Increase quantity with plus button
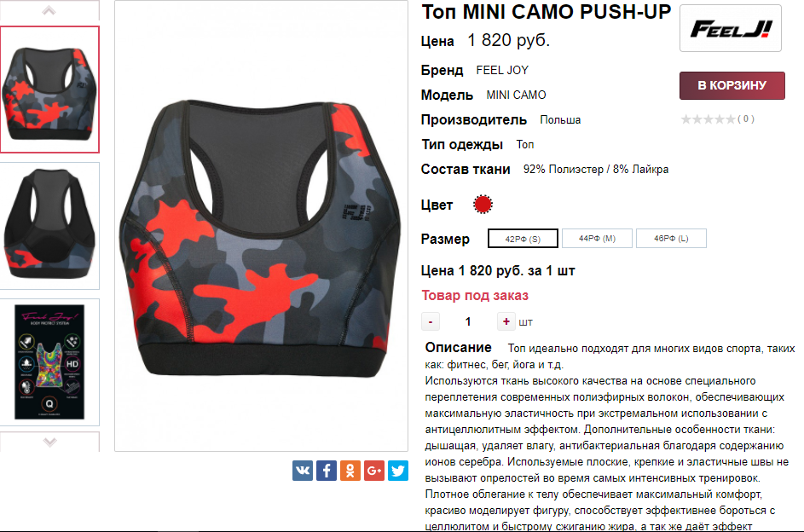 [506, 321]
